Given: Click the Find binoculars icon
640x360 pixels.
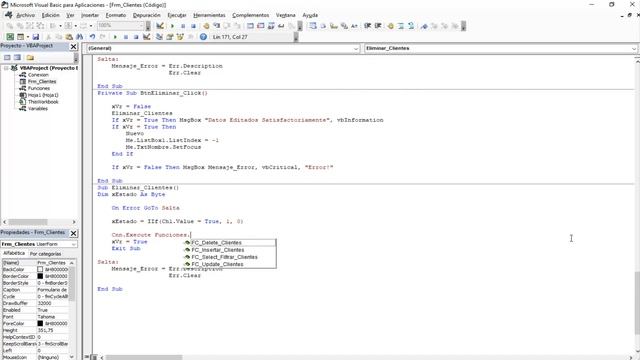Looking at the screenshot, I should [x=80, y=37].
